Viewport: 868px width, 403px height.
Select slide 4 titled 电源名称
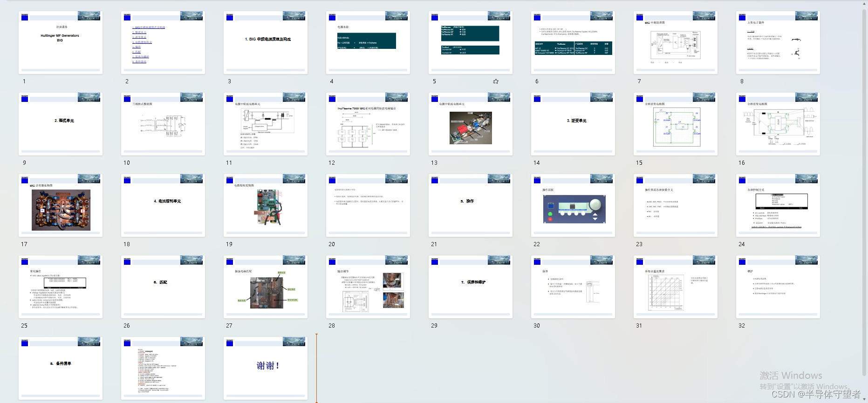(x=368, y=42)
